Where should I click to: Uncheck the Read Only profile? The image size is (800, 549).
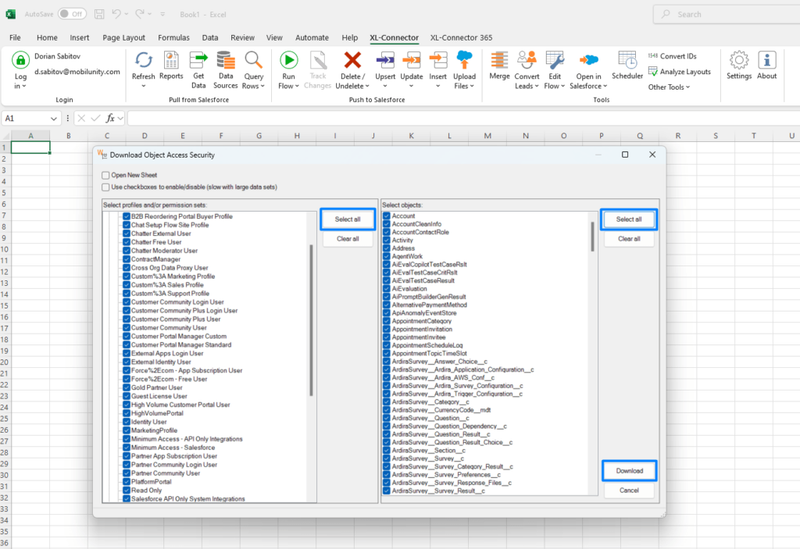click(127, 490)
